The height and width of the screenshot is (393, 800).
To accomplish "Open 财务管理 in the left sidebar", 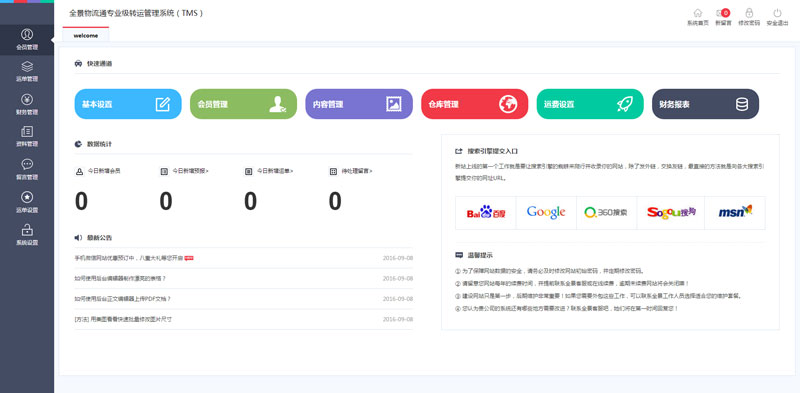I will point(27,105).
